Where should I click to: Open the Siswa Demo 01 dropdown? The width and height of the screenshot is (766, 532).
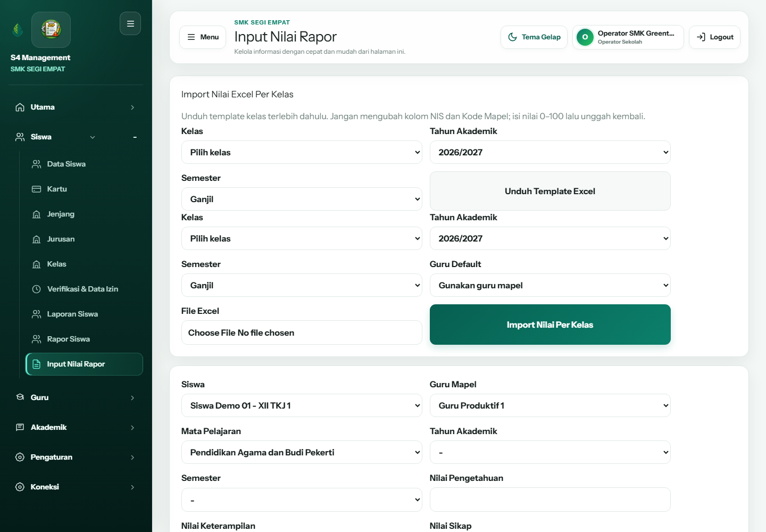[x=302, y=405]
